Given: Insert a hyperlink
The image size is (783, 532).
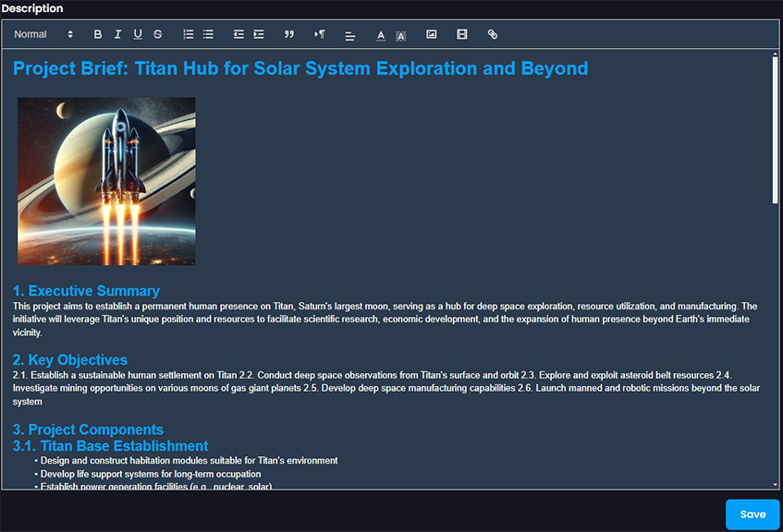Looking at the screenshot, I should tap(493, 34).
